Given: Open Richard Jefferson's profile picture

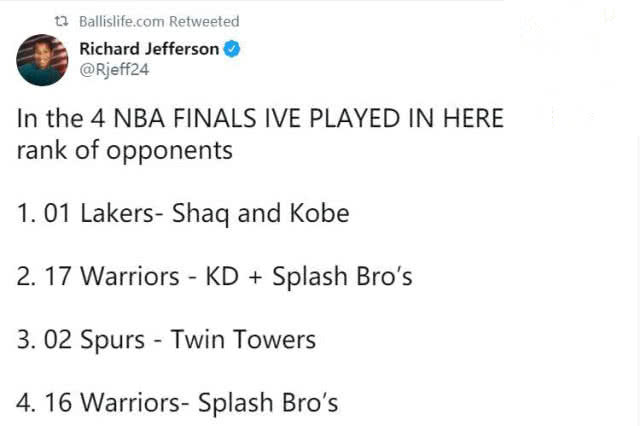Looking at the screenshot, I should click(42, 60).
